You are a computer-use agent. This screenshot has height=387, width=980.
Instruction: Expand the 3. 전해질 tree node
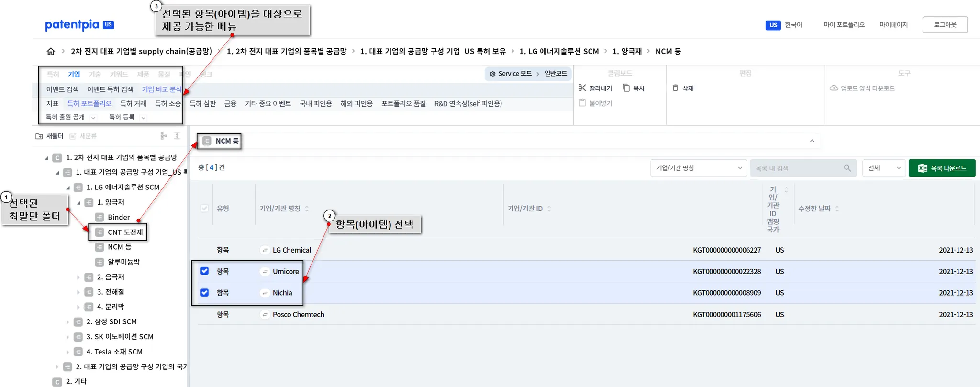[78, 292]
